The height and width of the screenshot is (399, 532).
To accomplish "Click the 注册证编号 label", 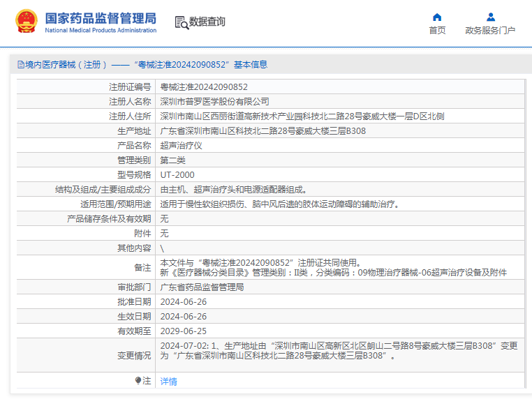I will [x=130, y=87].
